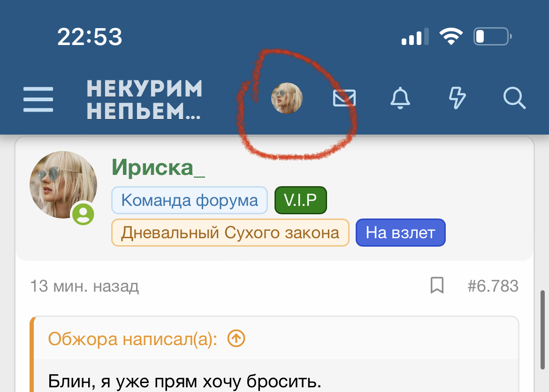Open the hamburger navigation menu
Image resolution: width=549 pixels, height=392 pixels.
coord(38,99)
